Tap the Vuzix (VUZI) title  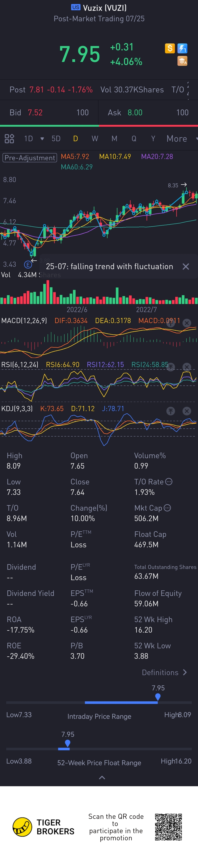(105, 8)
